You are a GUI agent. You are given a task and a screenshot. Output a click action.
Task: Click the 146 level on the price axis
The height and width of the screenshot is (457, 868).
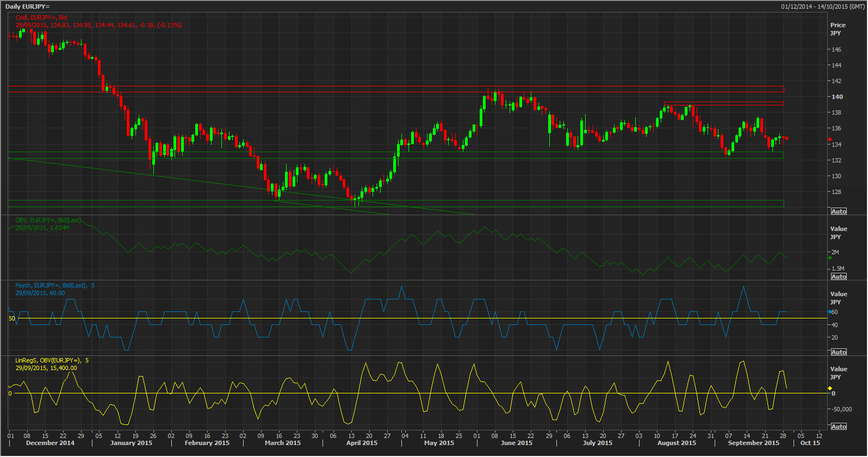click(x=836, y=49)
